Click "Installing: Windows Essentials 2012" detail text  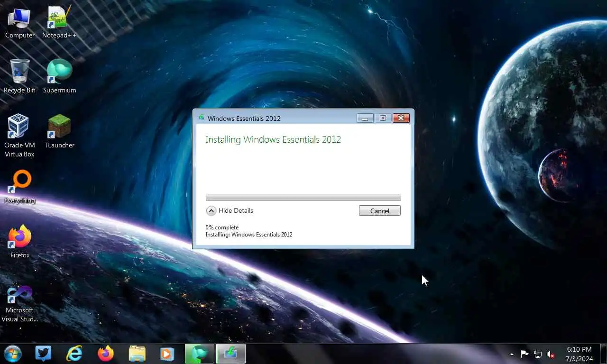(249, 235)
